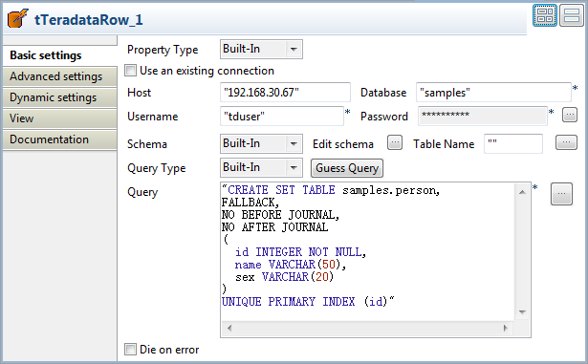Image resolution: width=588 pixels, height=364 pixels.
Task: Switch to the Advanced settings tab
Action: 60,76
